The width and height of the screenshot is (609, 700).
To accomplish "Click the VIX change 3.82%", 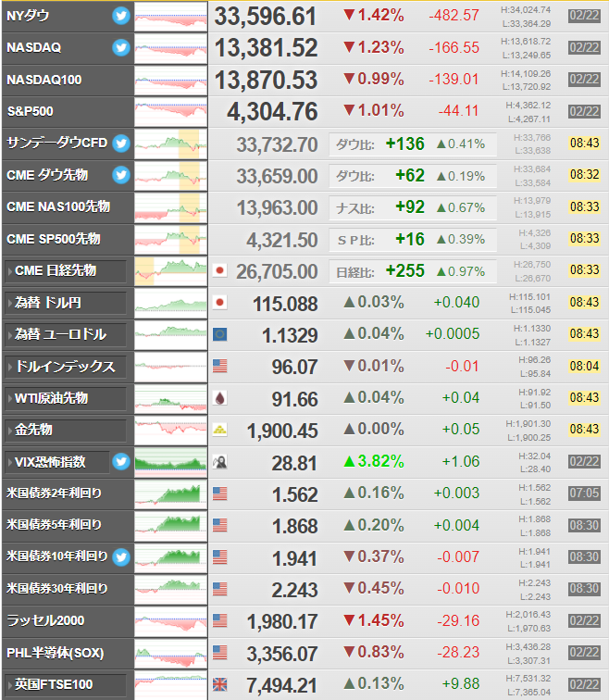I will coord(374,462).
